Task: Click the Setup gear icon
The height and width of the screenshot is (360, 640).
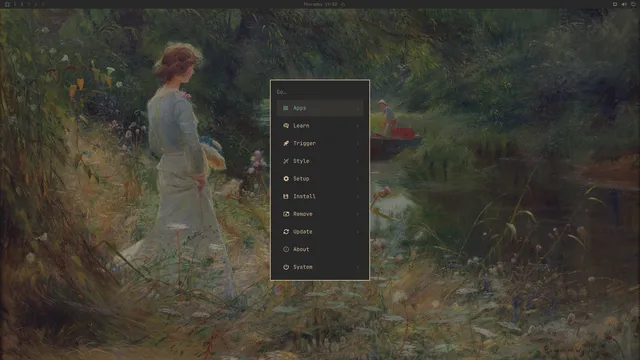Action: pos(286,179)
